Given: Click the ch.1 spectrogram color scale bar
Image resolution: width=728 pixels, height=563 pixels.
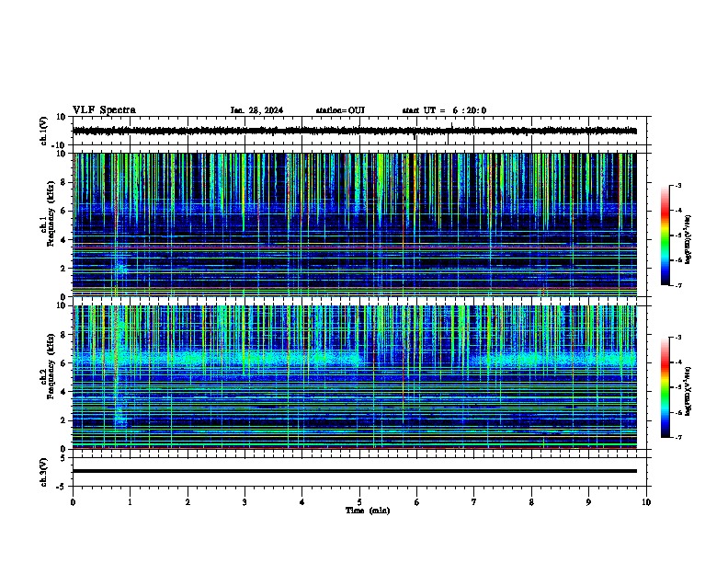Looking at the screenshot, I should (x=665, y=236).
